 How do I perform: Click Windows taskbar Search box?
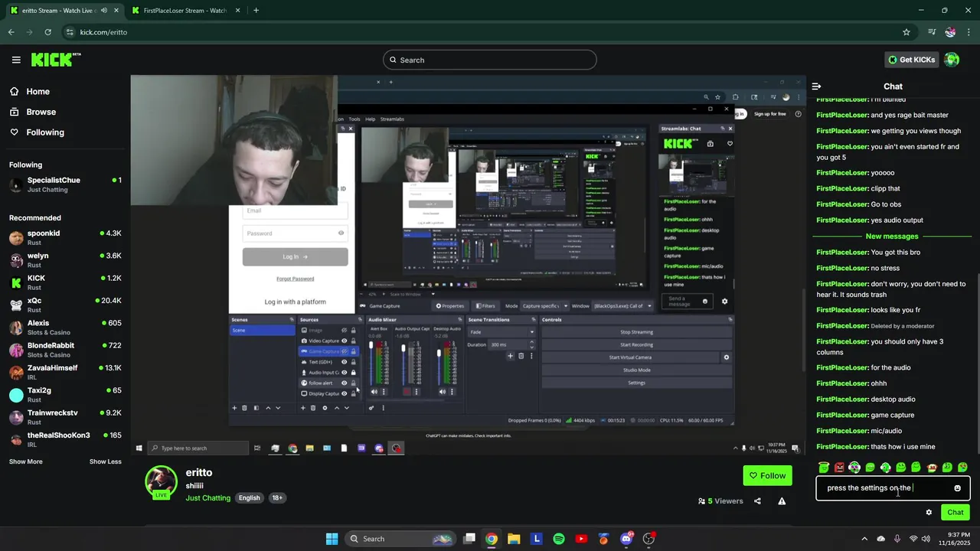(401, 539)
